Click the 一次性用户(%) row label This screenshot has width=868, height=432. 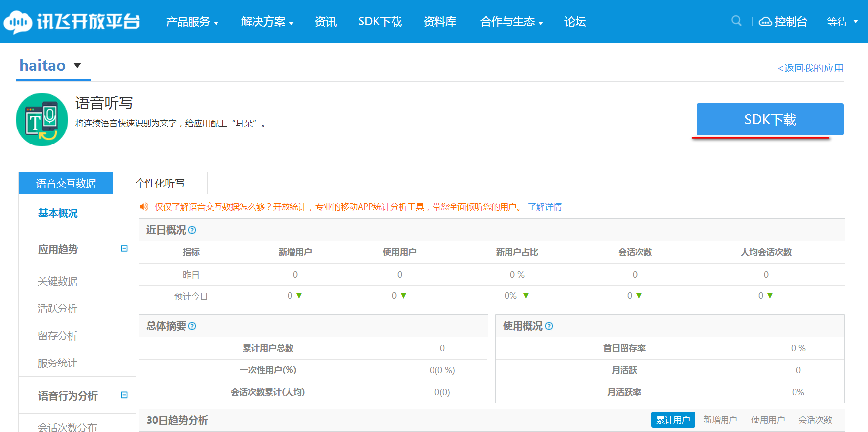pos(268,370)
